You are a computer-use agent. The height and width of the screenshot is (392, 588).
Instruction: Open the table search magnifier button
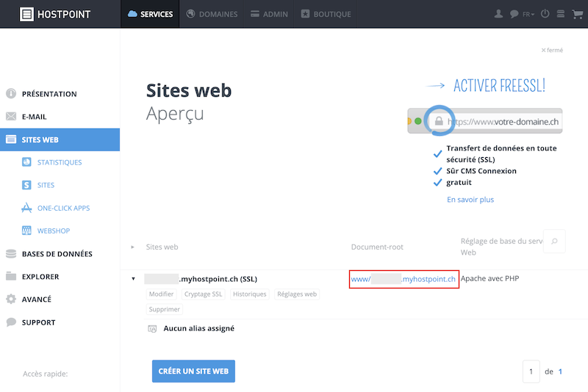coord(554,242)
